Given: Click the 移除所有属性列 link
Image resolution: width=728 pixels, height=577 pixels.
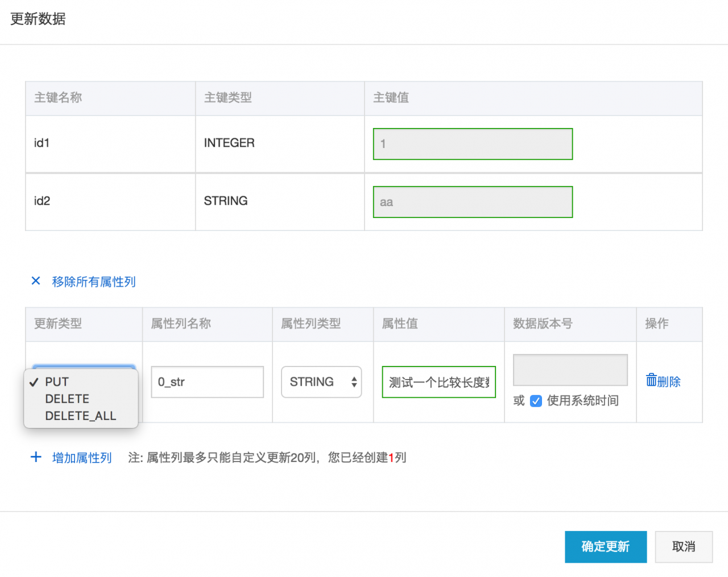Looking at the screenshot, I should (x=94, y=282).
